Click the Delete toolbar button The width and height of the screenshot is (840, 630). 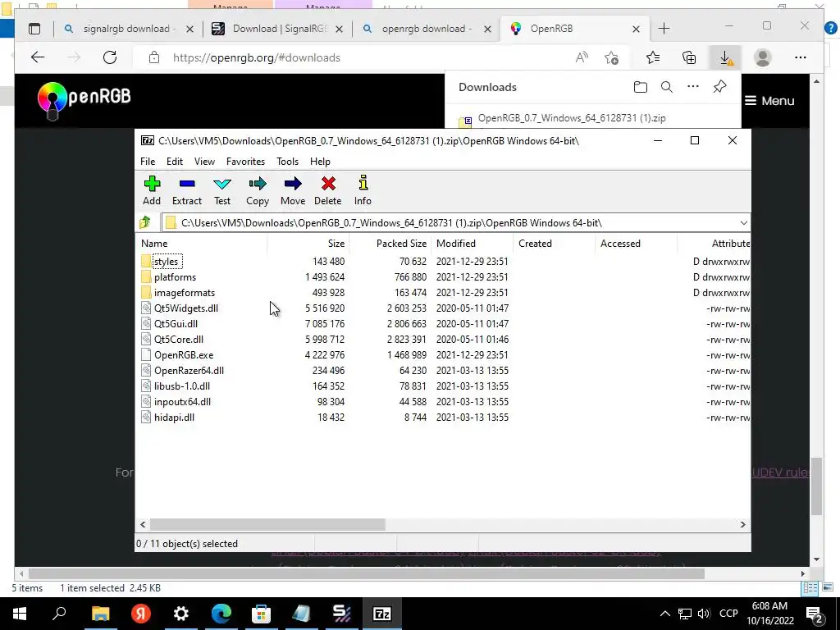328,190
